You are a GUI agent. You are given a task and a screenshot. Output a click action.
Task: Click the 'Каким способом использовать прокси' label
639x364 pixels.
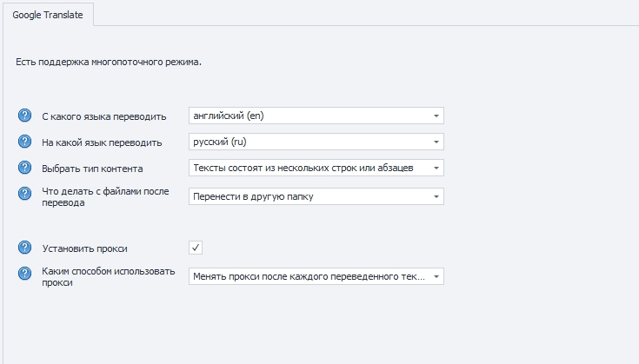point(109,276)
